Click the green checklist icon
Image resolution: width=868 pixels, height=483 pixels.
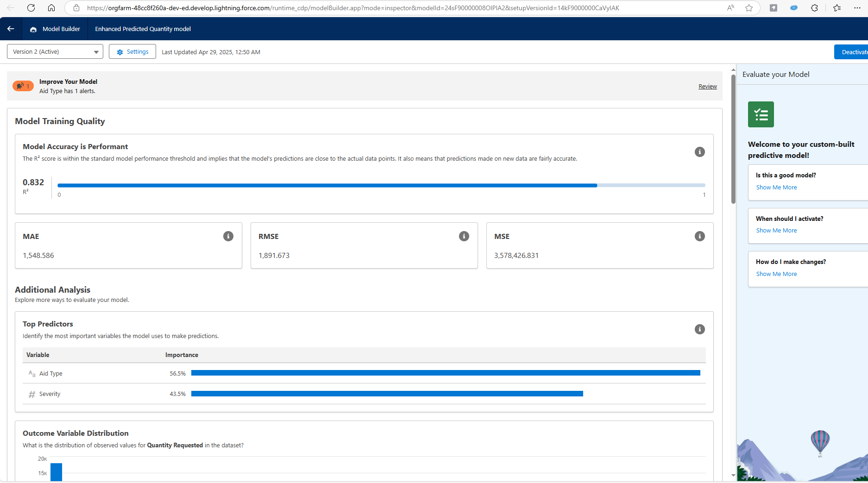coord(761,114)
